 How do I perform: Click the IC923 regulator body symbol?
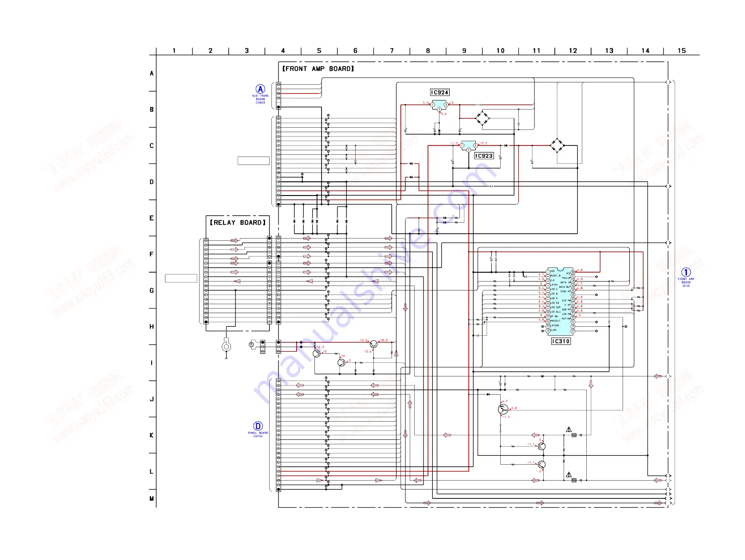coord(469,146)
